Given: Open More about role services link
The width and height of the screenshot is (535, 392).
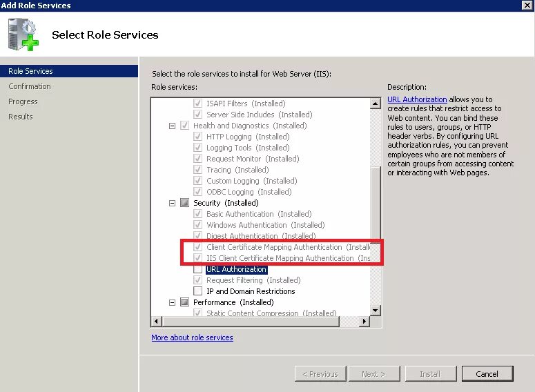Looking at the screenshot, I should coord(192,337).
